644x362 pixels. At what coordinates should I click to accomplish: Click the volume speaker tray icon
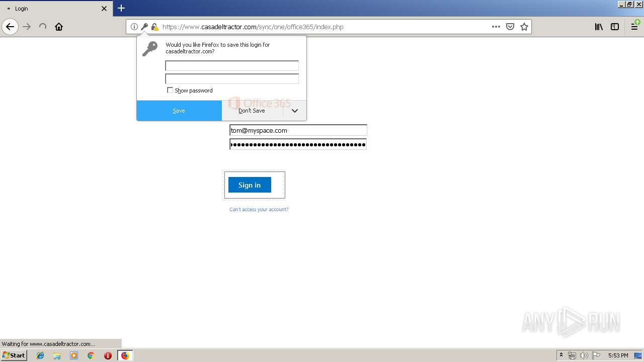(584, 355)
